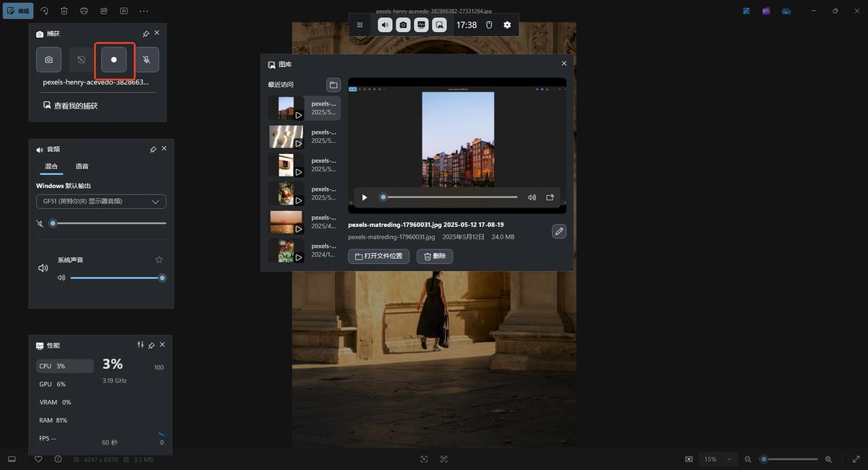Open the 15% zoom level dropdown
Image resolution: width=868 pixels, height=470 pixels.
[718, 459]
